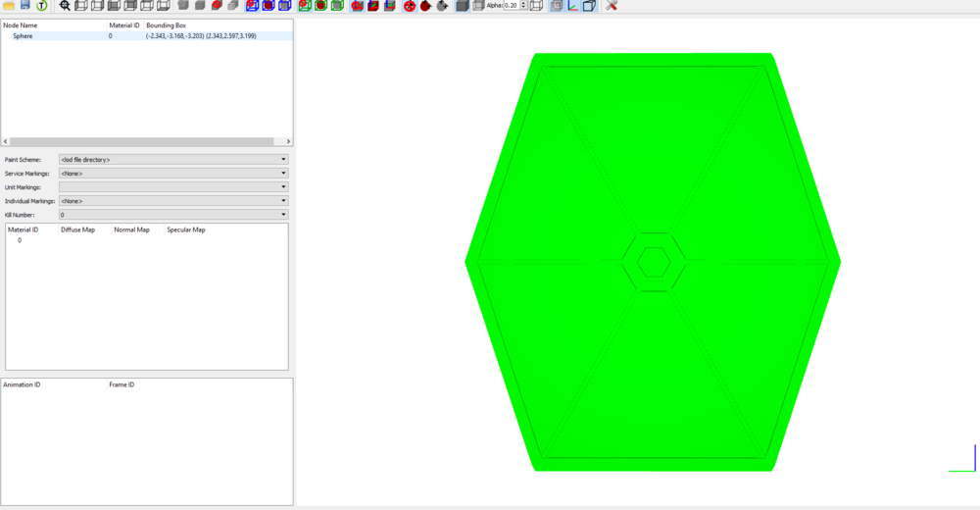Click the right arrow of the node list scrollbar
This screenshot has height=510, width=980.
click(288, 141)
